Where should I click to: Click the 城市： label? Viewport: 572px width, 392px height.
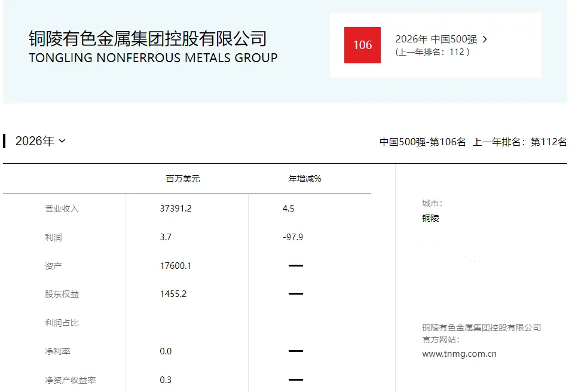tap(432, 203)
